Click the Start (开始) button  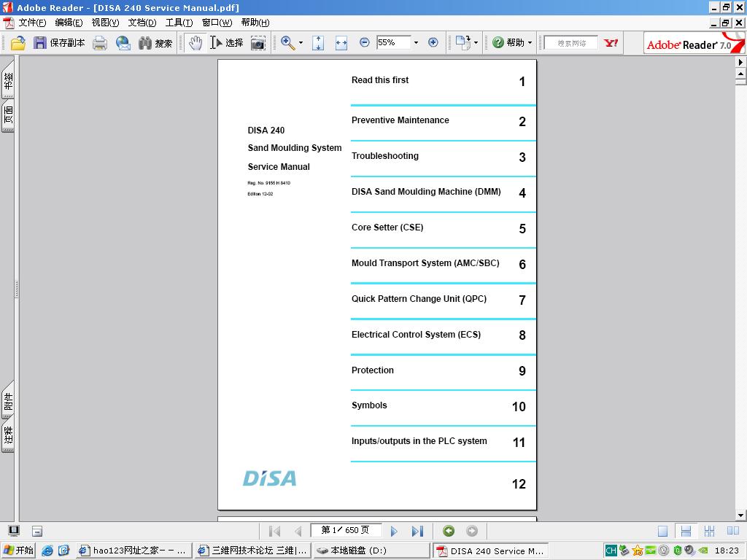click(x=18, y=551)
